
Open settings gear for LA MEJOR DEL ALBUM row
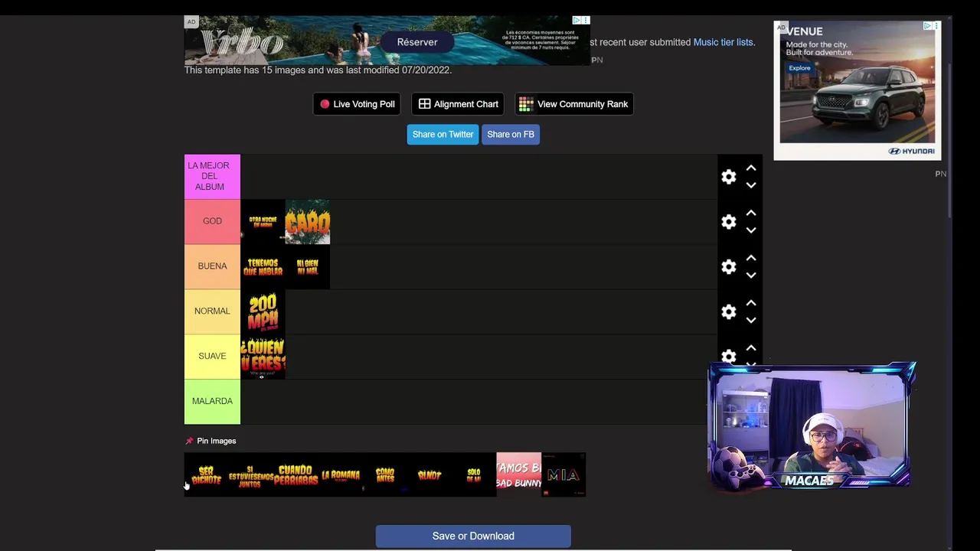coord(728,177)
